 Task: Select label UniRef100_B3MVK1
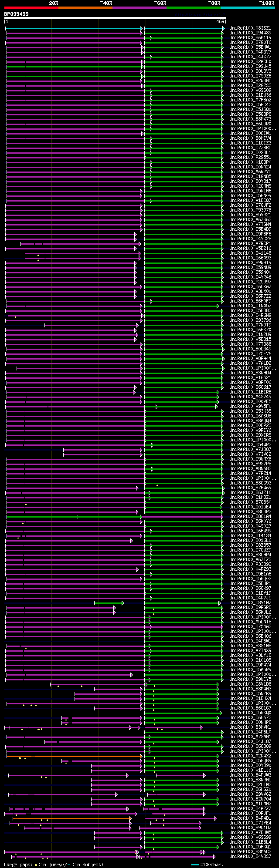click(250, 727)
